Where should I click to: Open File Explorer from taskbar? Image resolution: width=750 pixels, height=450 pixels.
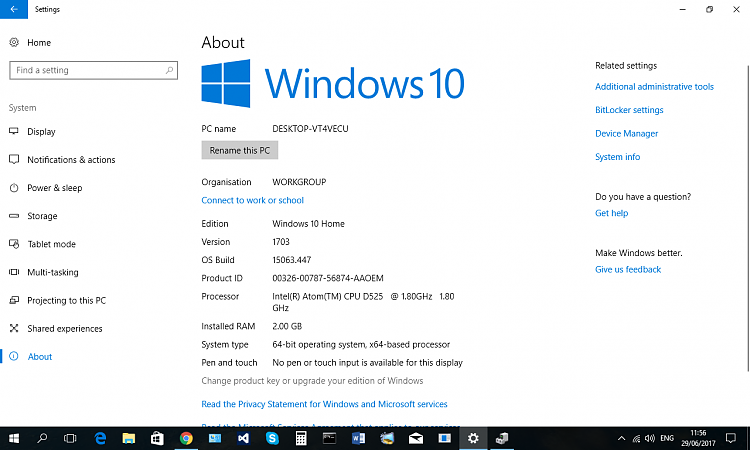(129, 438)
